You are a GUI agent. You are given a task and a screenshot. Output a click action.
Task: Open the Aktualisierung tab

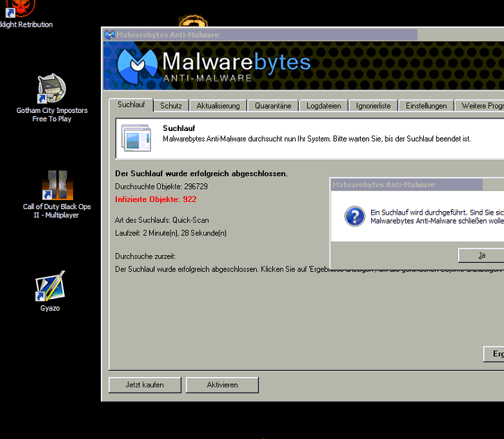point(218,106)
